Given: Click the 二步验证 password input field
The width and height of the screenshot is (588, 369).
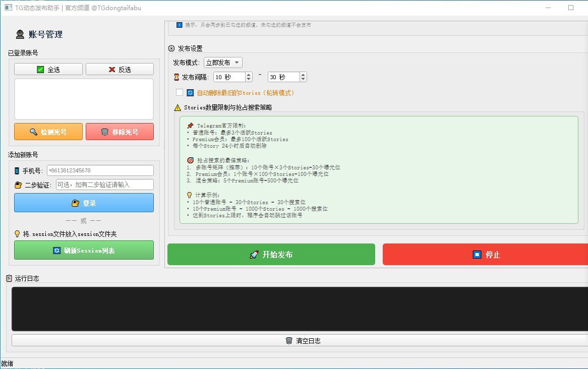Looking at the screenshot, I should pos(104,185).
